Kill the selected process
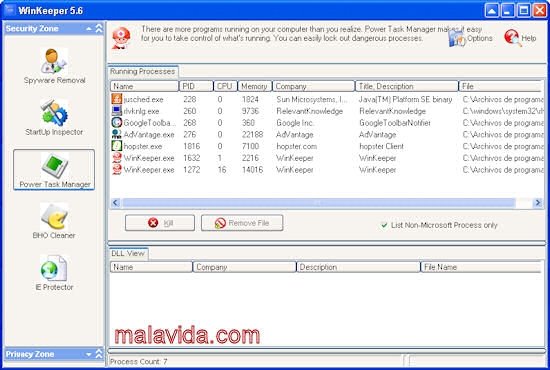 (x=160, y=223)
